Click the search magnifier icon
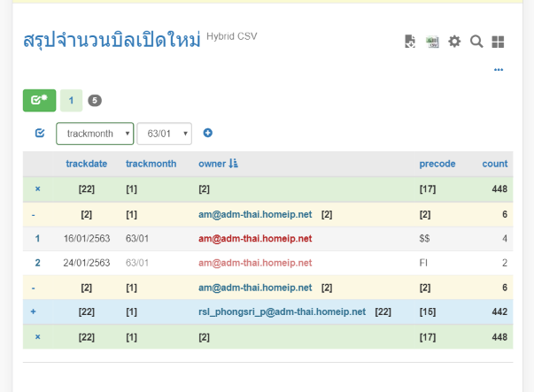Image resolution: width=534 pixels, height=392 pixels. point(476,42)
